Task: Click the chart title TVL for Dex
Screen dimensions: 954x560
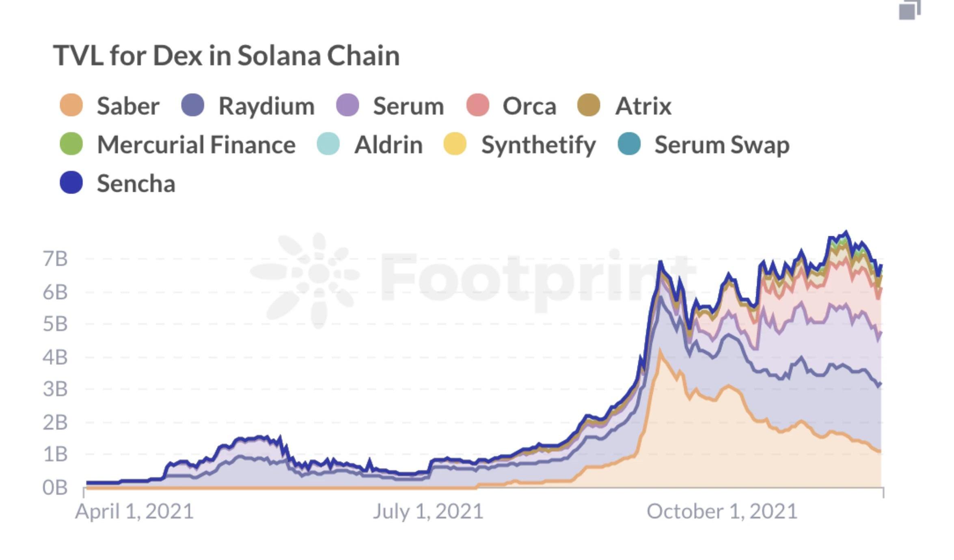Action: (x=227, y=55)
